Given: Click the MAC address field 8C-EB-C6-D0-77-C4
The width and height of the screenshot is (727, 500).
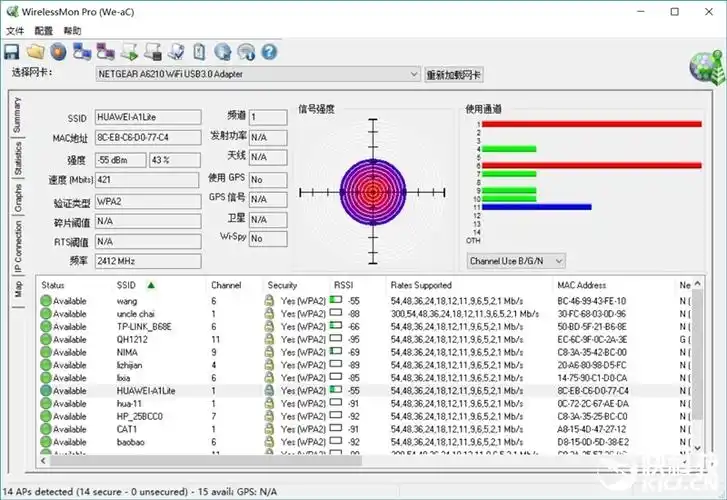Looking at the screenshot, I should (x=148, y=137).
